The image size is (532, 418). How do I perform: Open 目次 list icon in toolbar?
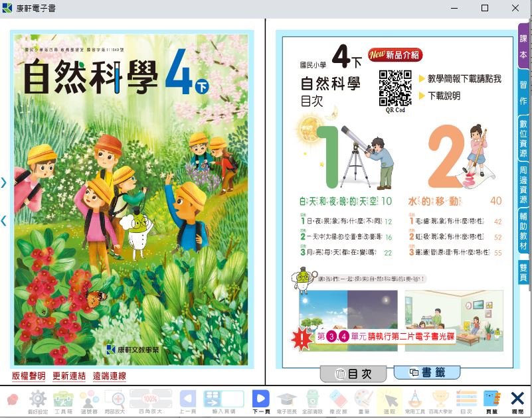(x=466, y=402)
